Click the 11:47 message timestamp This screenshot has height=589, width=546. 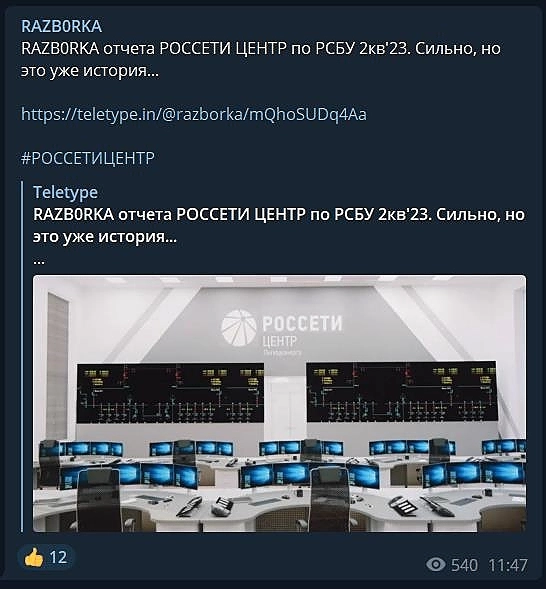coord(508,565)
